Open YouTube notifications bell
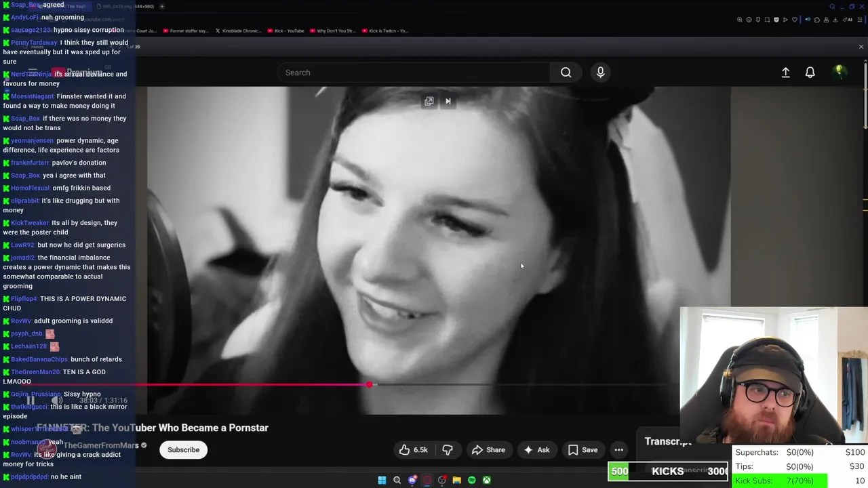The height and width of the screenshot is (488, 868). (x=810, y=73)
